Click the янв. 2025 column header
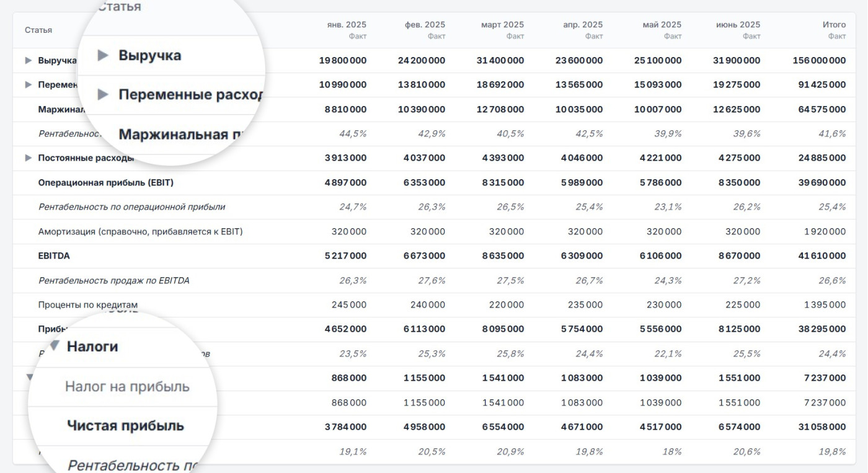Image resolution: width=868 pixels, height=473 pixels. 347,25
